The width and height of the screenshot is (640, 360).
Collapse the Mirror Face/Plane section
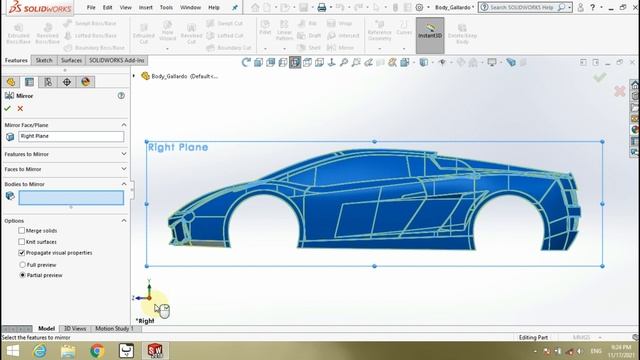click(x=124, y=125)
